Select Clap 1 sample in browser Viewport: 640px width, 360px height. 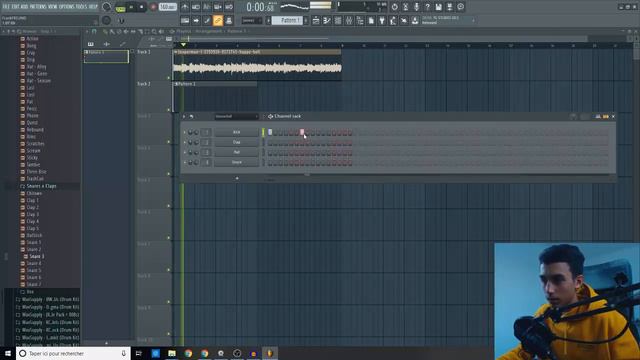[32, 200]
